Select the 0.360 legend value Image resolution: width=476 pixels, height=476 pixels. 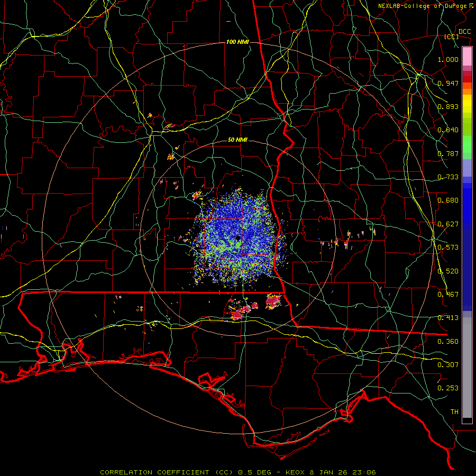(x=448, y=342)
